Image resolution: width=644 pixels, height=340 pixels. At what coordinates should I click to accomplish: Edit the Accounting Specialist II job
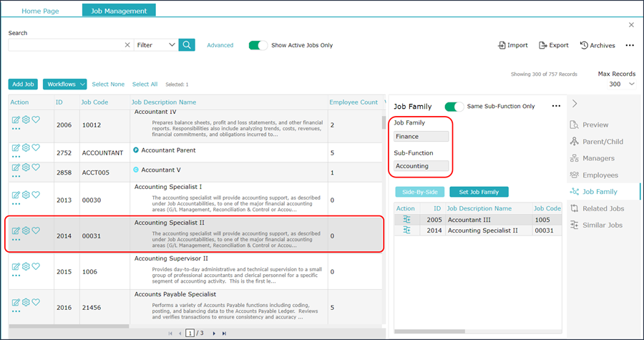pos(16,230)
